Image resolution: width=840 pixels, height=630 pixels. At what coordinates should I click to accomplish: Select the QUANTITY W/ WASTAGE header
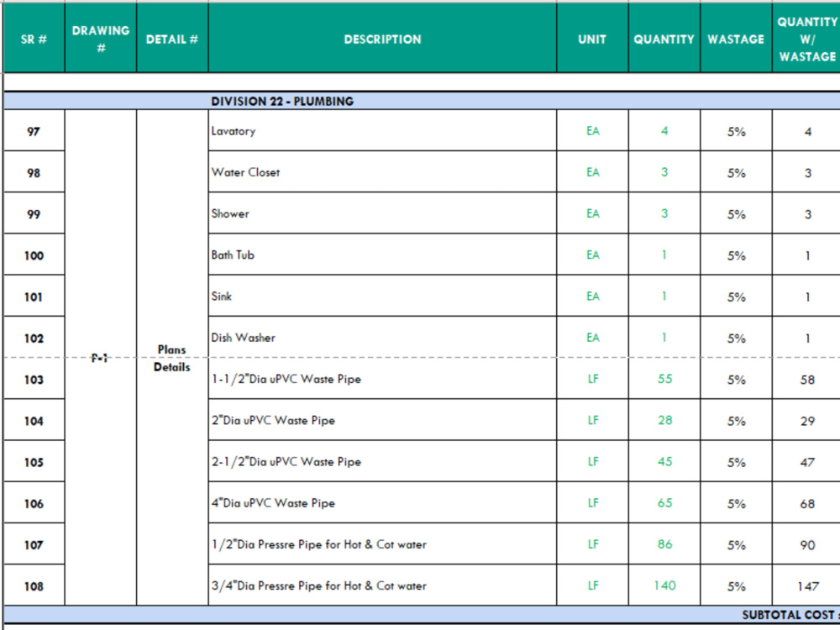806,39
